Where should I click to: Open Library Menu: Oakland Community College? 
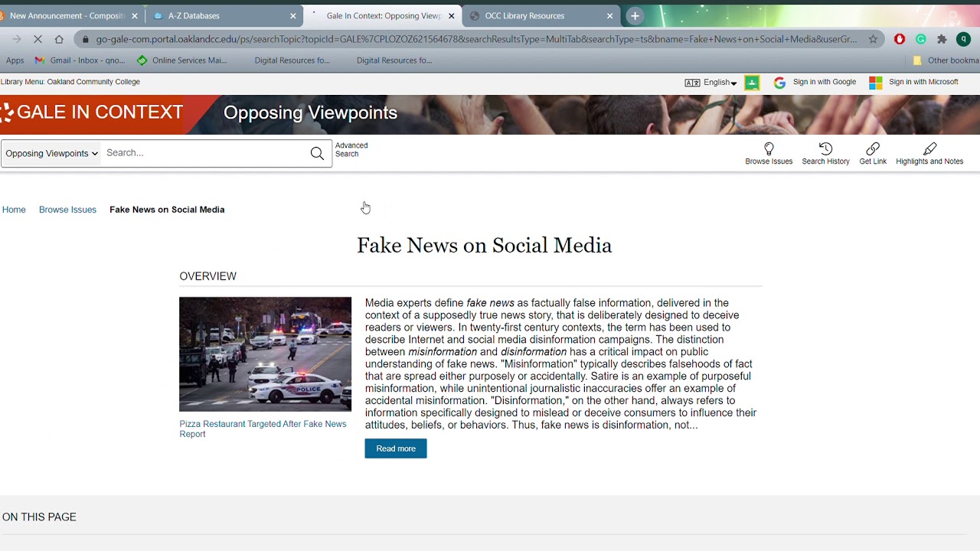coord(70,82)
